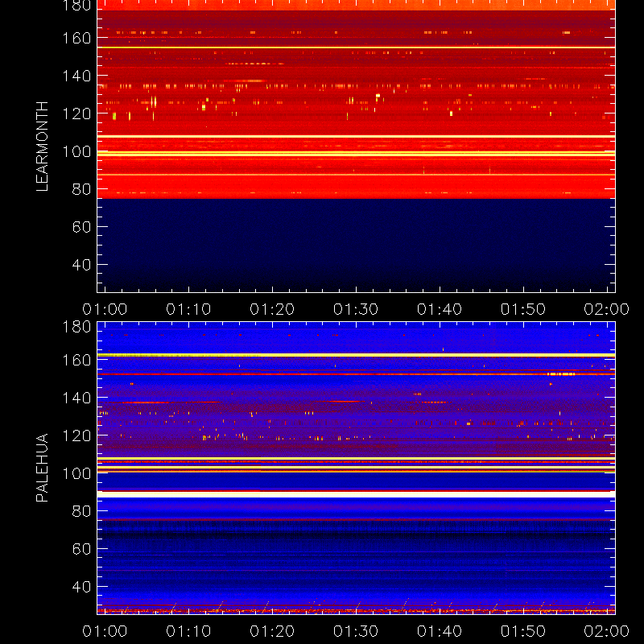Click the 01:50 time label under LEARMONTH plot
Screen dimensions: 644x644
(x=523, y=309)
